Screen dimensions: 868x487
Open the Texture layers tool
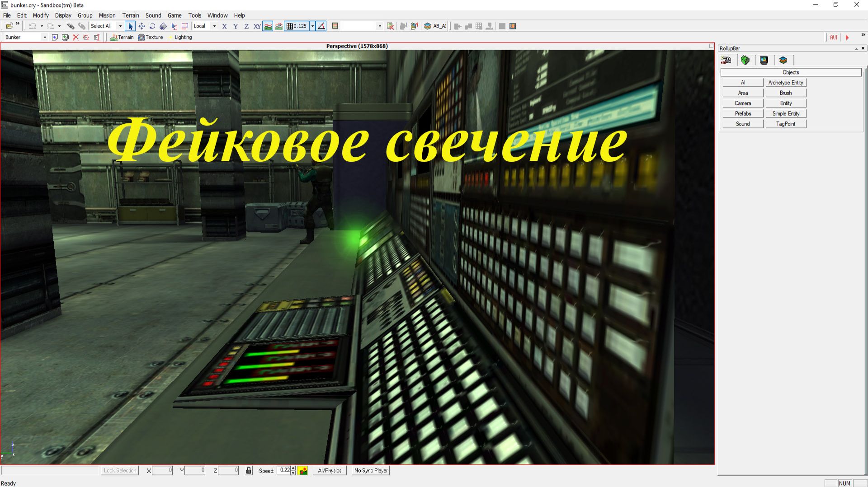150,37
